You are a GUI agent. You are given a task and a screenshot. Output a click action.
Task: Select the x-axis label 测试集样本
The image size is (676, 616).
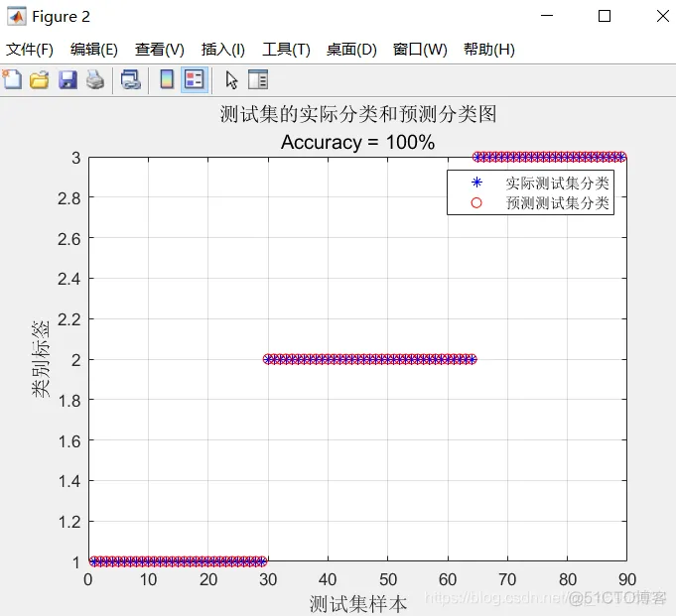coord(357,604)
